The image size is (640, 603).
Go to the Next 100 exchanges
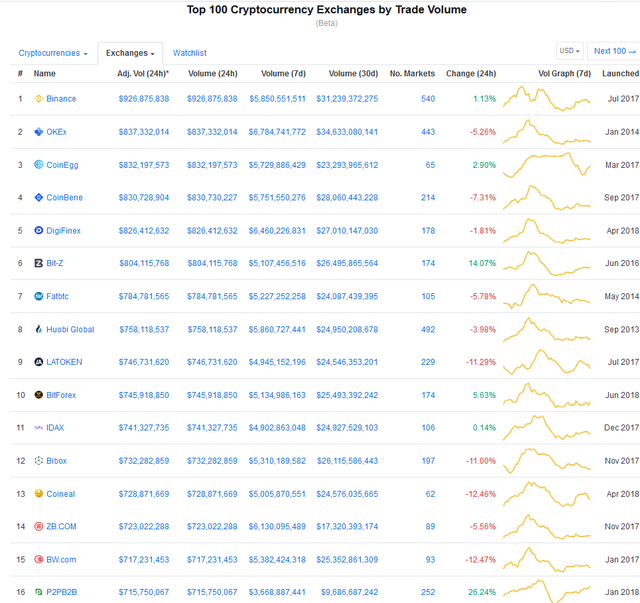click(614, 51)
